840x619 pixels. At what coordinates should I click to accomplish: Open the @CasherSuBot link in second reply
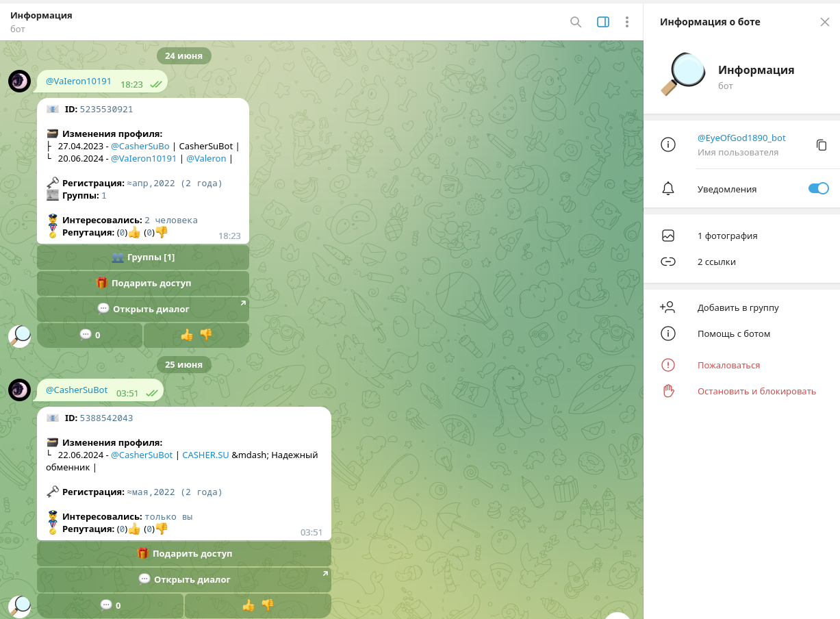coord(141,455)
